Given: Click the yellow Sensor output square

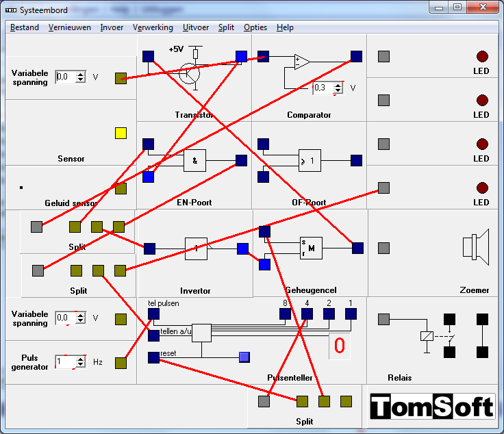Looking at the screenshot, I should click(121, 133).
